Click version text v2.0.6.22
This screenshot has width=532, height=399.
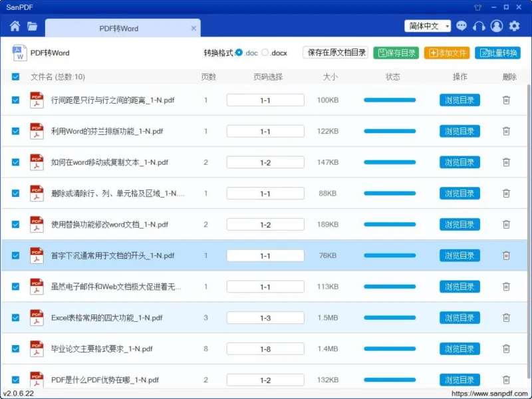point(19,394)
